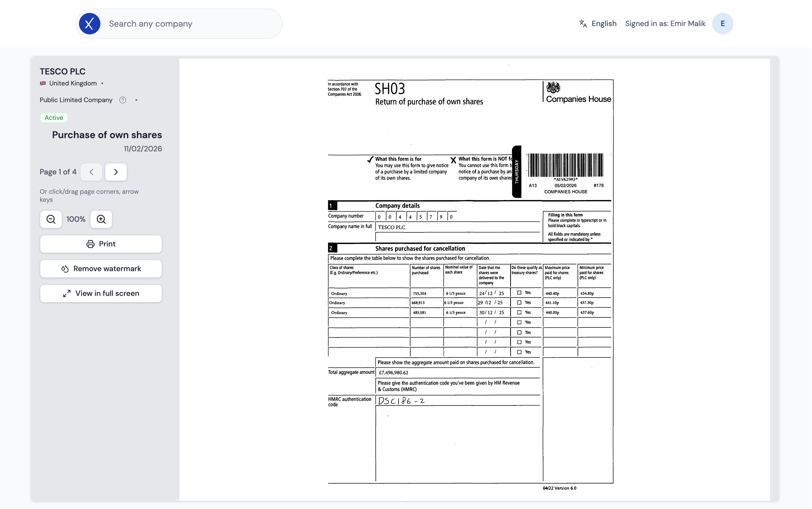The image size is (812, 509).
Task: Click View in full screen button
Action: click(x=101, y=293)
